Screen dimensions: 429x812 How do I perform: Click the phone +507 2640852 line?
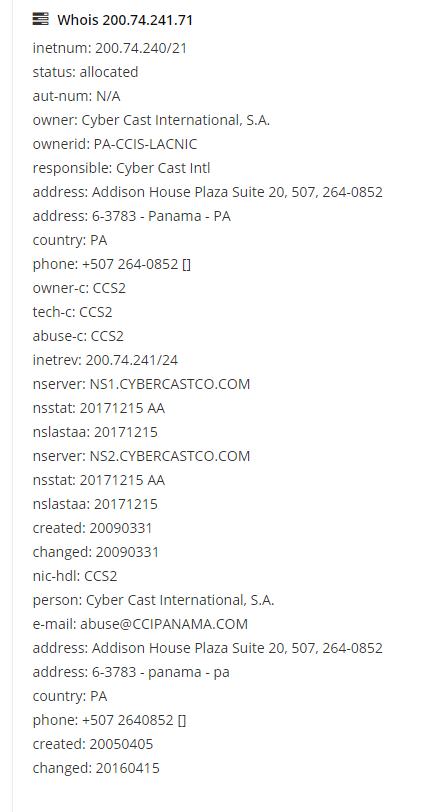pyautogui.click(x=109, y=720)
